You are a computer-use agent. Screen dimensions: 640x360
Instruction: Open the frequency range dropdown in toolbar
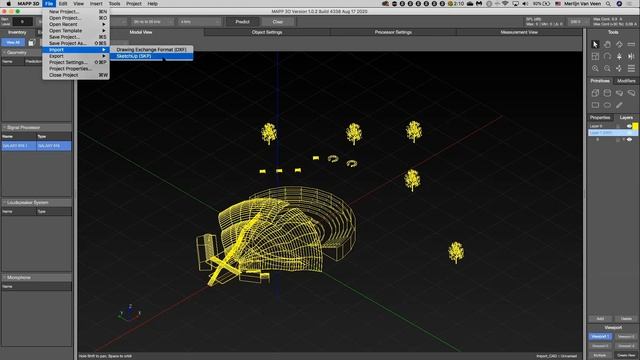coord(151,22)
